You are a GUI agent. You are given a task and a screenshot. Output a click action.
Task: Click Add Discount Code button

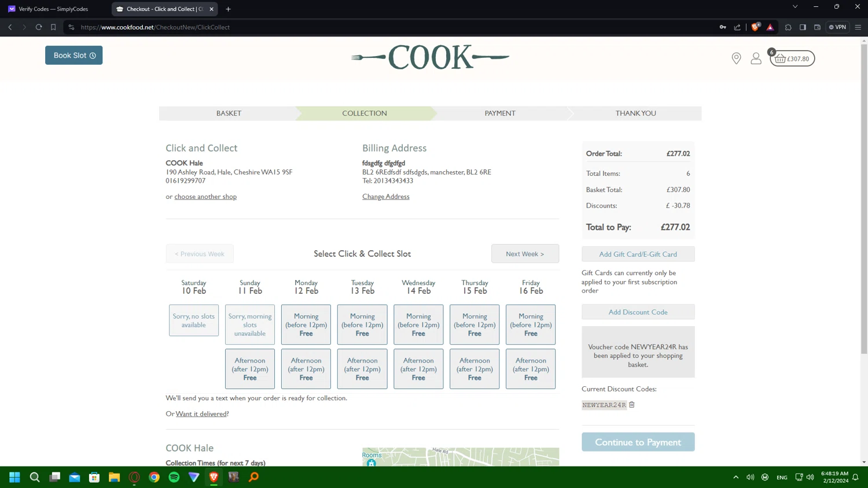coord(638,312)
